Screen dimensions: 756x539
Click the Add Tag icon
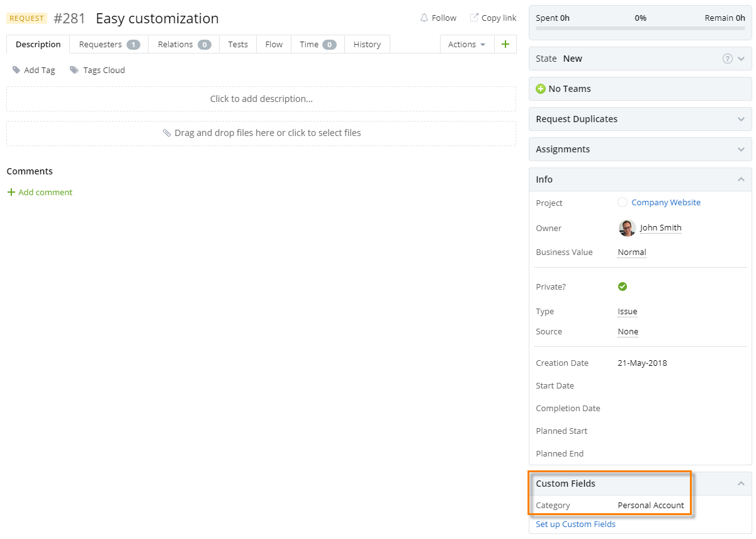click(x=16, y=70)
